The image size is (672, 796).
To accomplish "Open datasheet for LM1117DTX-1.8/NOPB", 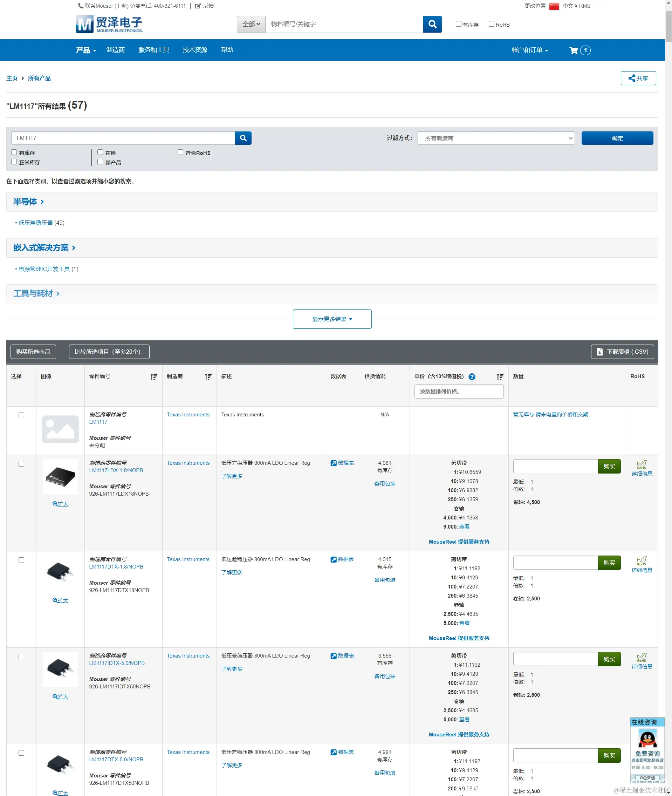I will pyautogui.click(x=342, y=559).
